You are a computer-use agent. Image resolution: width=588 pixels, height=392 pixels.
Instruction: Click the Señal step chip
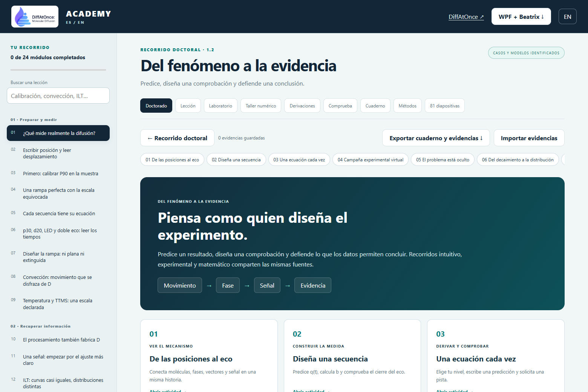267,285
